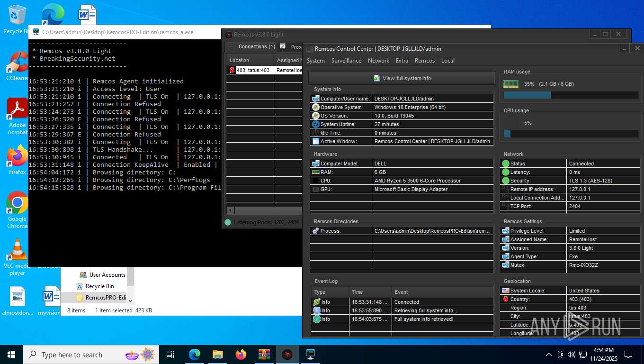Show hidden system tray icons

[x=549, y=355]
